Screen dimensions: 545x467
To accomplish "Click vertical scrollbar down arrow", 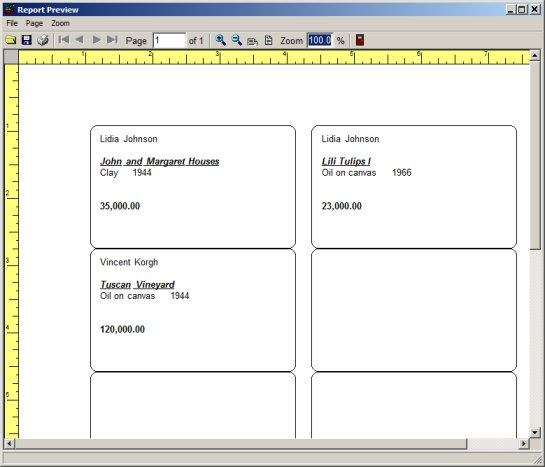I will pyautogui.click(x=535, y=432).
